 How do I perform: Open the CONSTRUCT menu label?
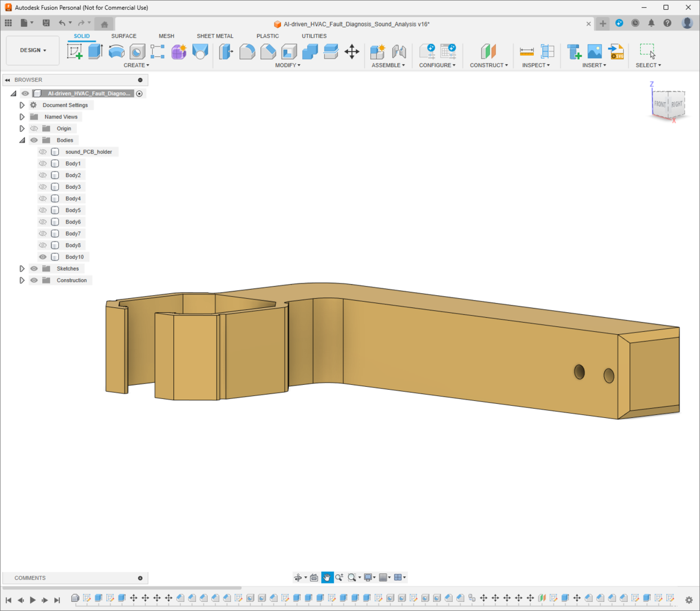(x=488, y=65)
